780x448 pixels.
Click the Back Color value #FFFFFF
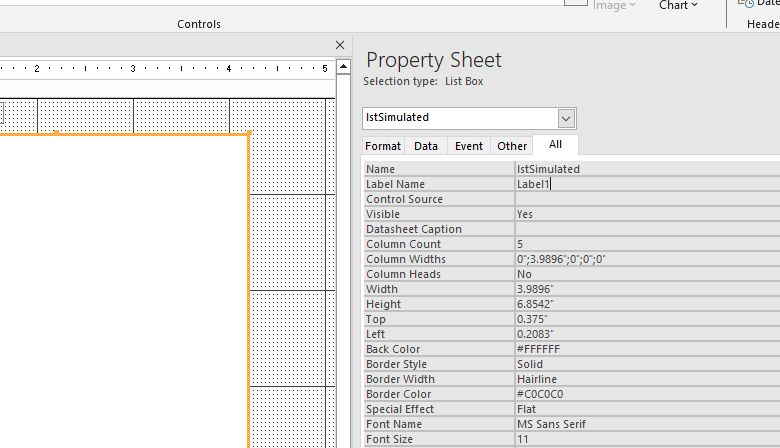click(647, 349)
